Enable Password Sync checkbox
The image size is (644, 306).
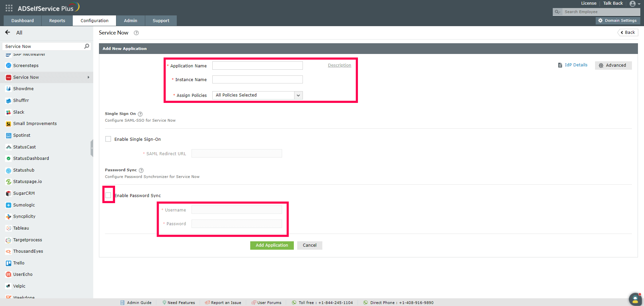click(x=108, y=195)
